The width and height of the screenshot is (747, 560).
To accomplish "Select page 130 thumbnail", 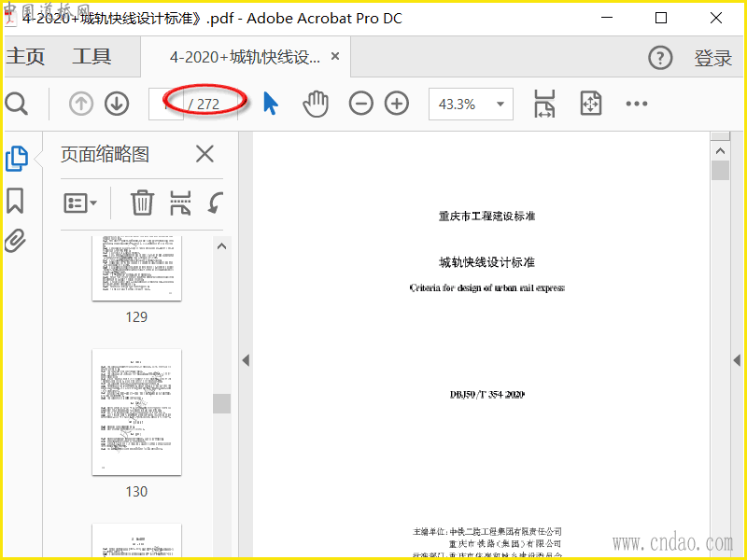I will 136,412.
